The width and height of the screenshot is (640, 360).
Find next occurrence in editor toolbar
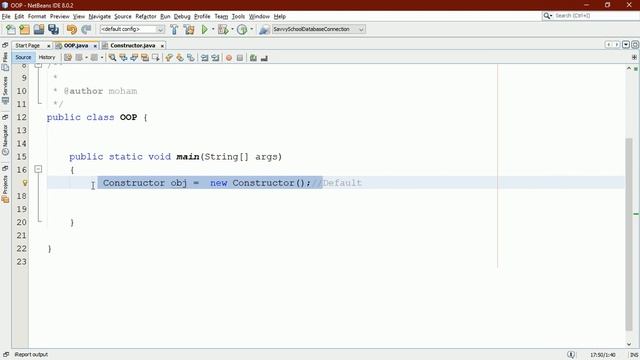tap(134, 58)
